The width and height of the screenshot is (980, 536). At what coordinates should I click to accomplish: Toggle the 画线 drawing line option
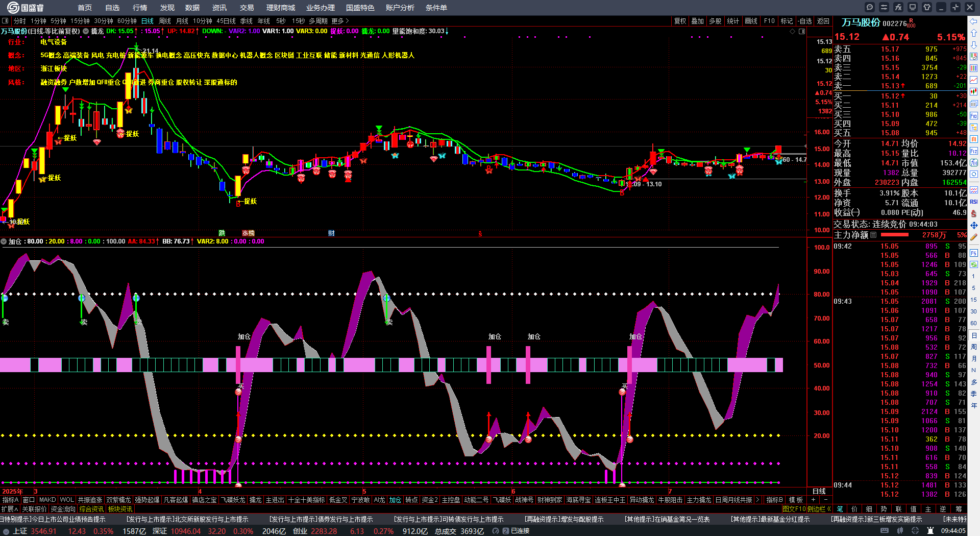(x=751, y=21)
